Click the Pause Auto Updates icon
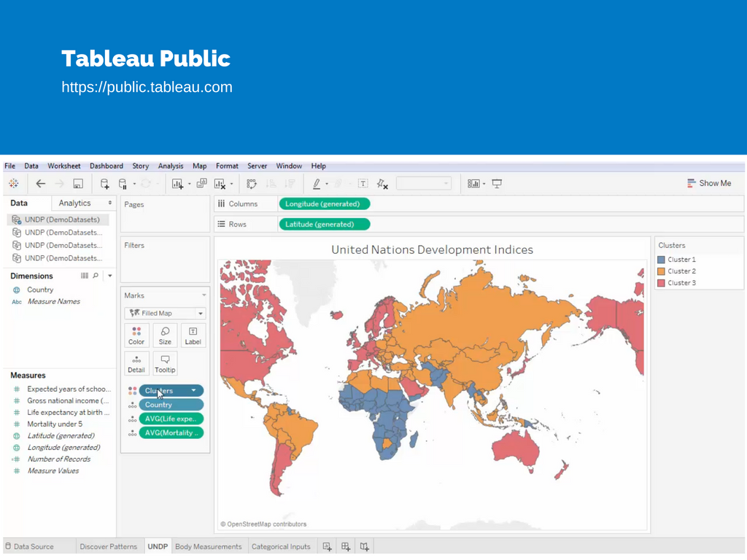 (x=123, y=184)
